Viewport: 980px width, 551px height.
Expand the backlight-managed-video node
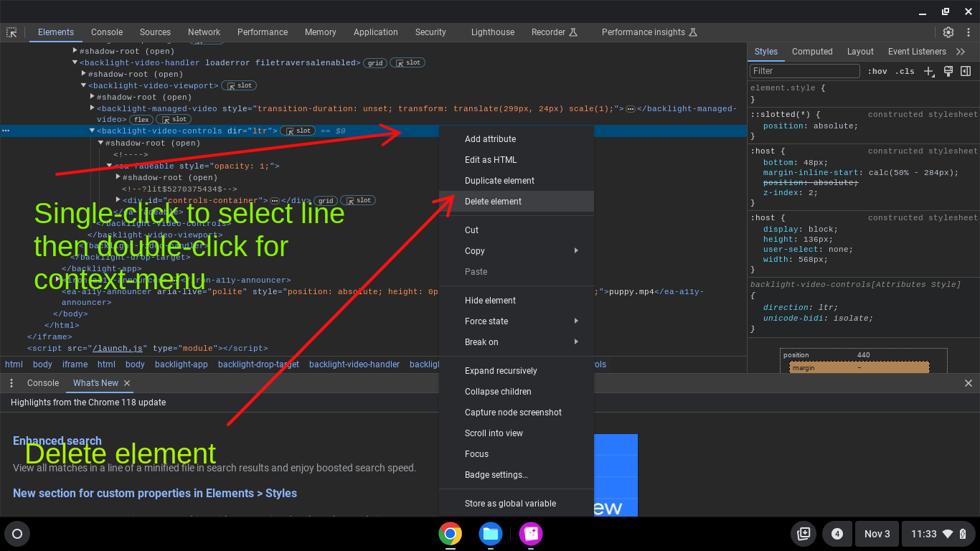click(x=92, y=108)
